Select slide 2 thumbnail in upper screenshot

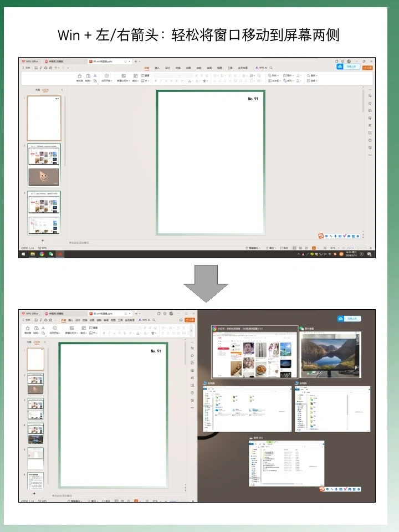(44, 165)
